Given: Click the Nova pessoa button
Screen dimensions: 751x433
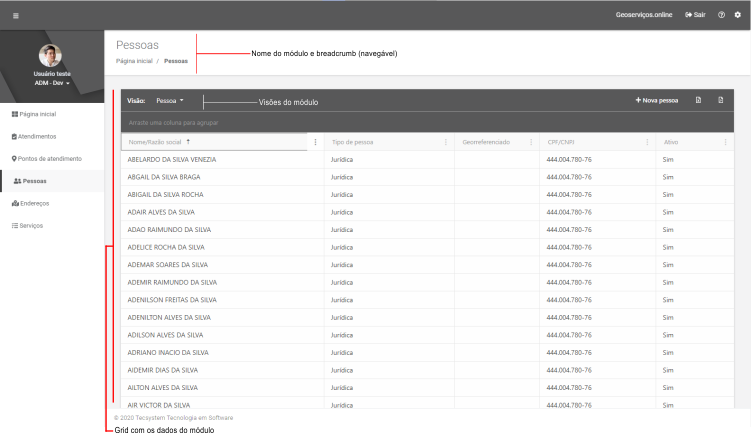Looking at the screenshot, I should click(656, 101).
